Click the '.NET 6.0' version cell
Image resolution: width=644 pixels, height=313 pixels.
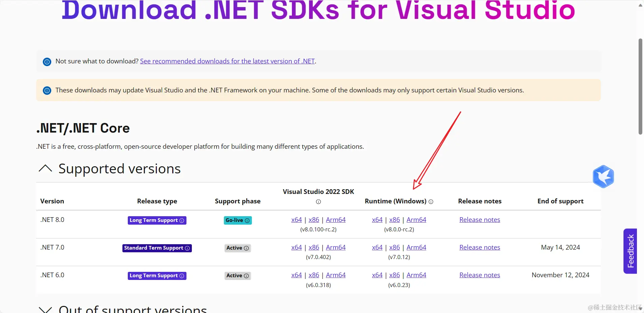click(52, 275)
